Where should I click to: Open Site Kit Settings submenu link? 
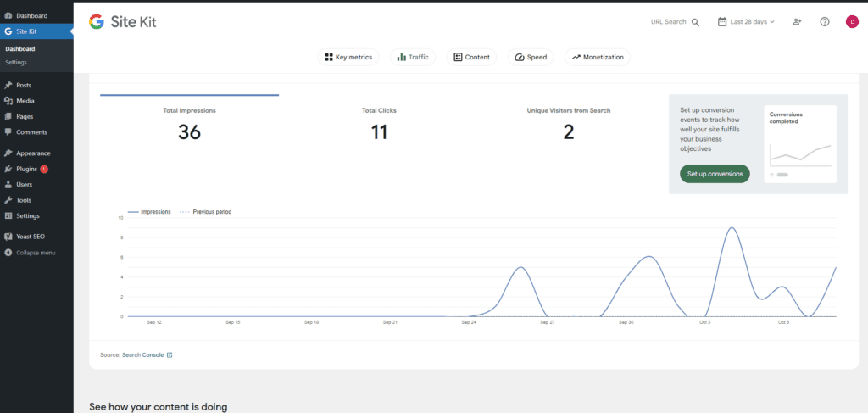16,63
